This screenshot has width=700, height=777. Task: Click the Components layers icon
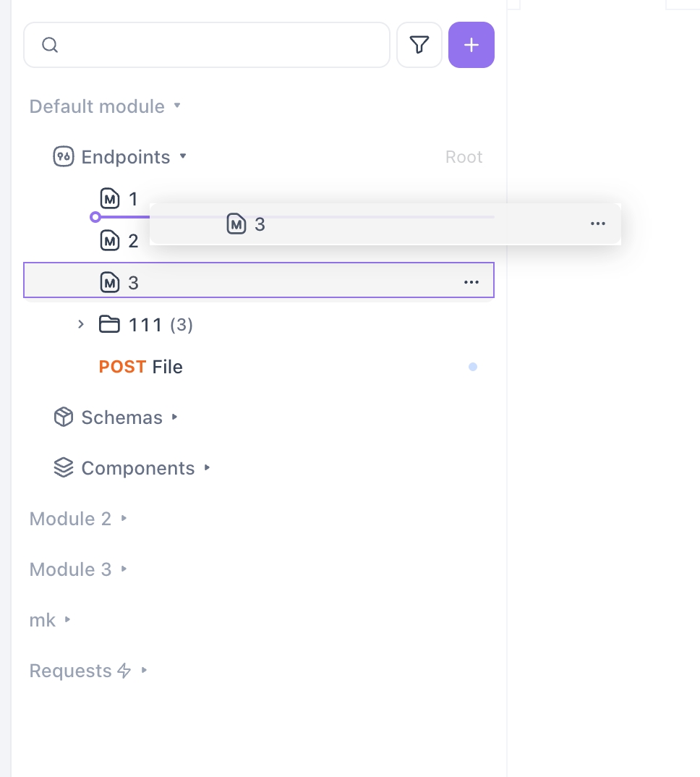pyautogui.click(x=64, y=468)
